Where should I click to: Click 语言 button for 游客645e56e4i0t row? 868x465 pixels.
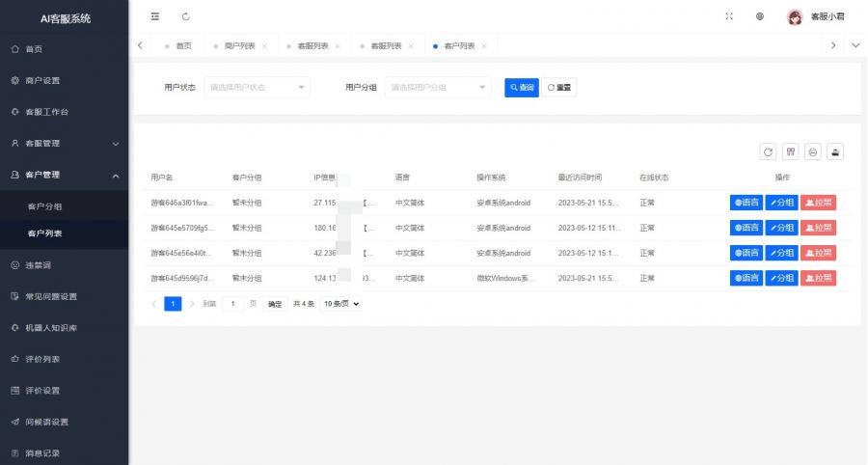point(746,253)
